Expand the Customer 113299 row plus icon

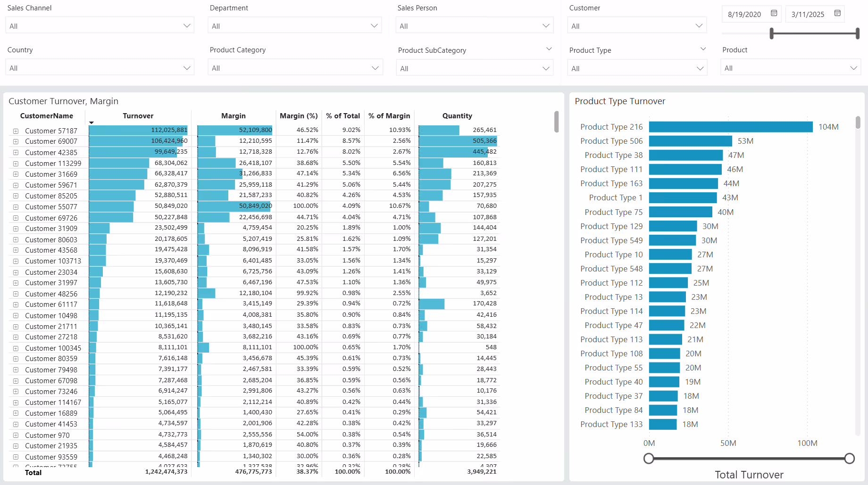click(x=16, y=164)
